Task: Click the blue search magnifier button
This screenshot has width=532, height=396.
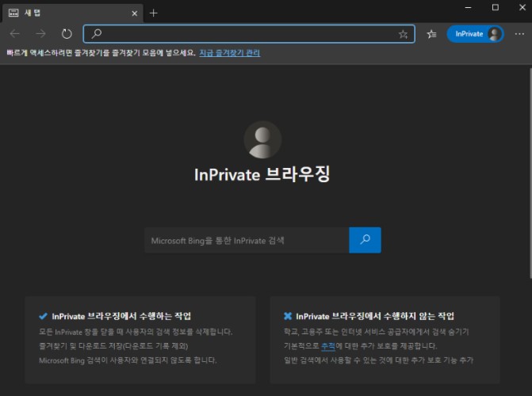Action: tap(365, 240)
